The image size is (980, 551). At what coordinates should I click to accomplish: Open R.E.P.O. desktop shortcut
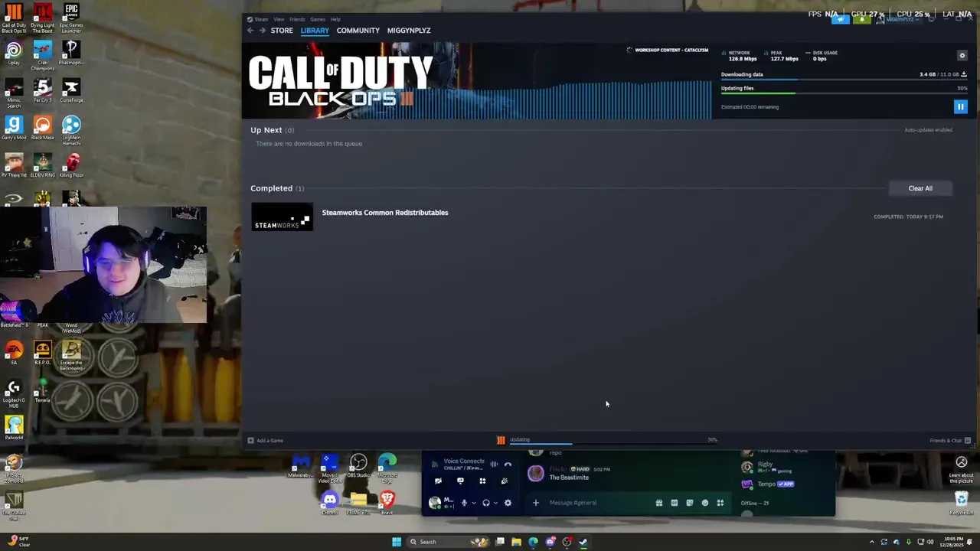(43, 353)
